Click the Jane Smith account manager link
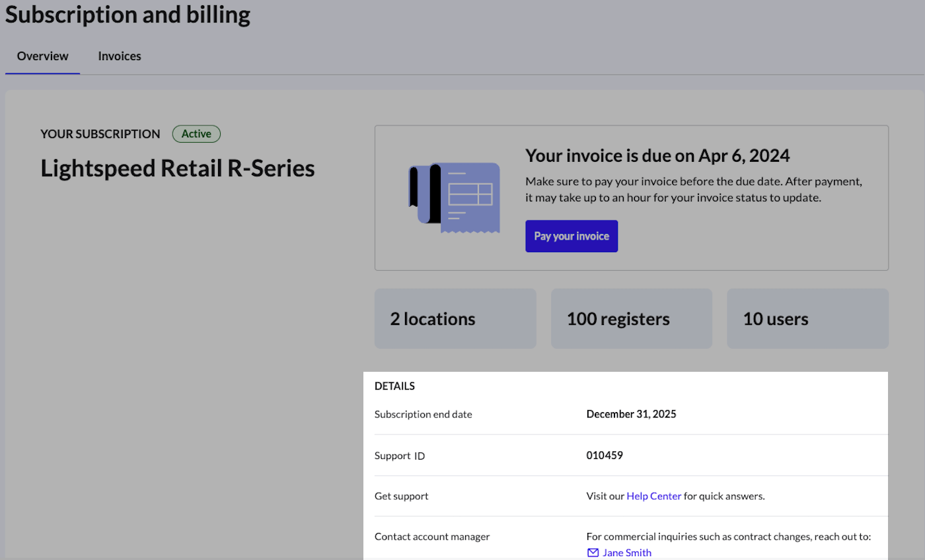The width and height of the screenshot is (925, 560). [626, 553]
